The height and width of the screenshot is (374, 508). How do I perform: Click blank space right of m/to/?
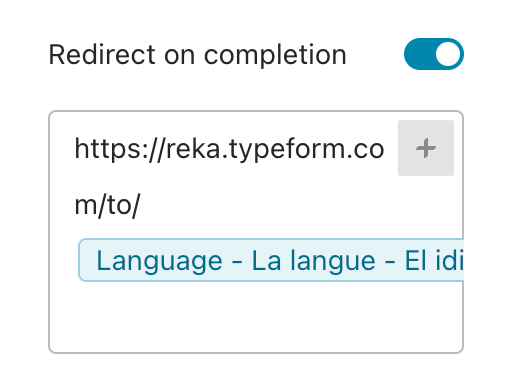(x=267, y=206)
